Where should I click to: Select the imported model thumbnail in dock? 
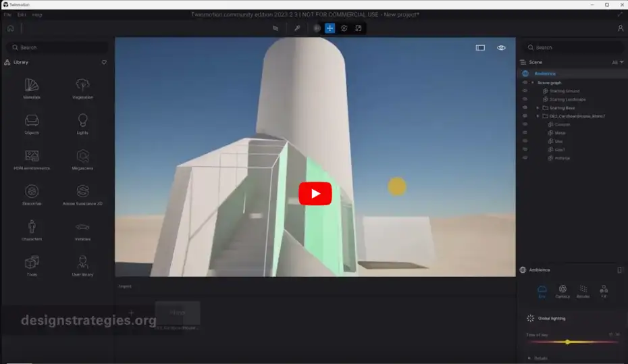(178, 313)
